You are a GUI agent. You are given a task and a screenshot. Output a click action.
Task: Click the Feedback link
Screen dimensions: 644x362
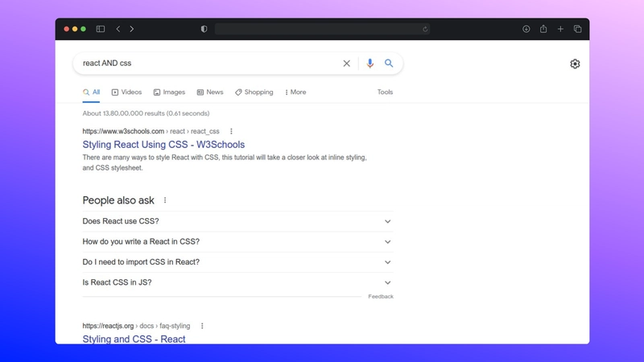pos(381,296)
